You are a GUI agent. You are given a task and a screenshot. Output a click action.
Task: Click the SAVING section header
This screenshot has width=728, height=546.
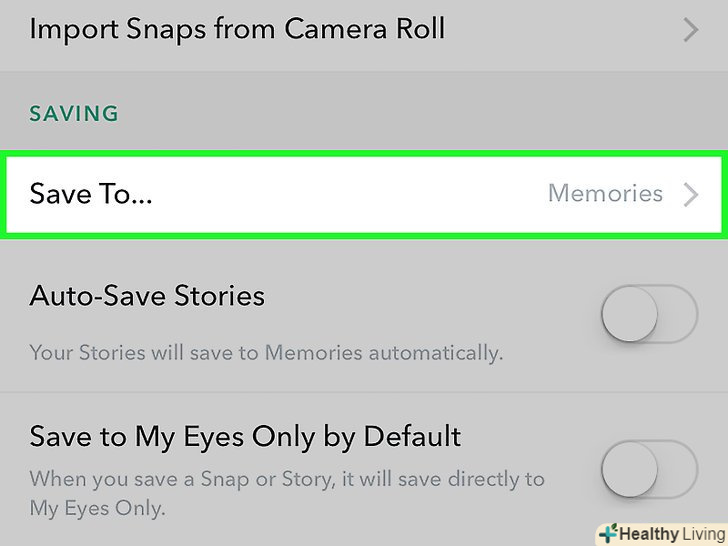pyautogui.click(x=74, y=114)
